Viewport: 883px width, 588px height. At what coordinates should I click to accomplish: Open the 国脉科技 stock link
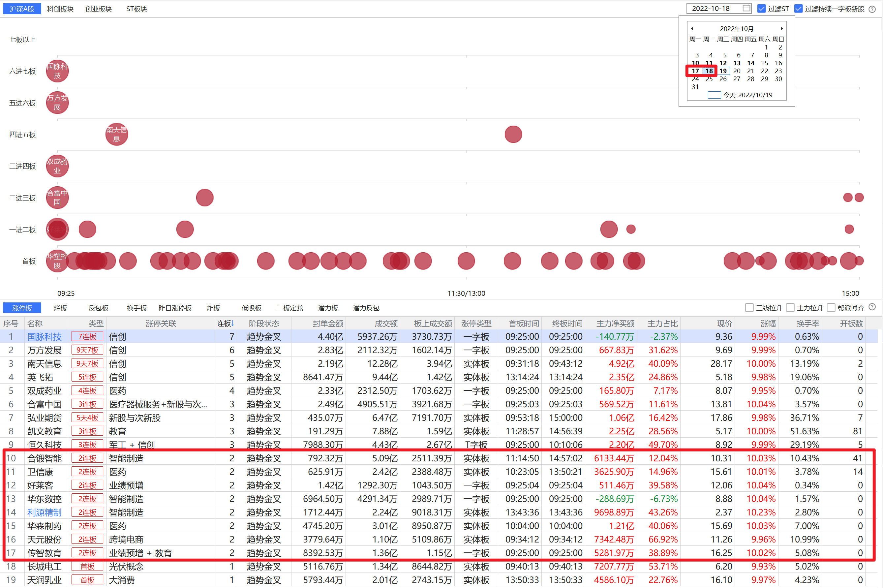click(44, 336)
